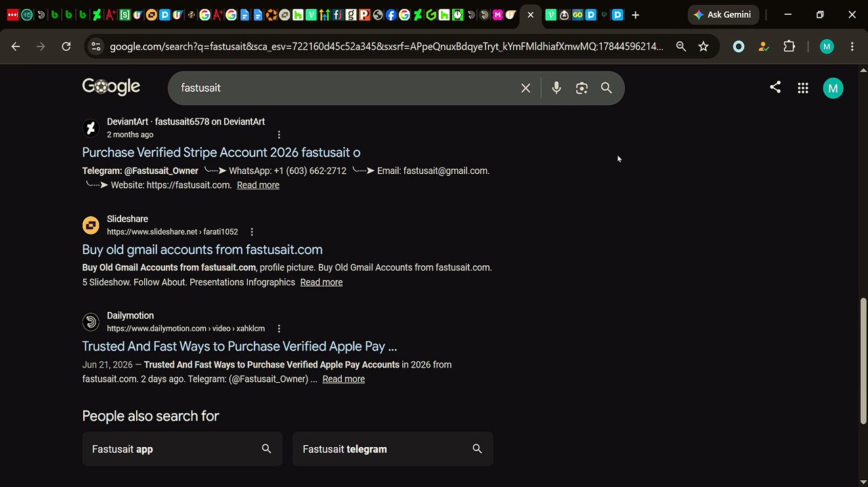Click the Slideshare favicon
The height and width of the screenshot is (487, 868).
tap(91, 225)
